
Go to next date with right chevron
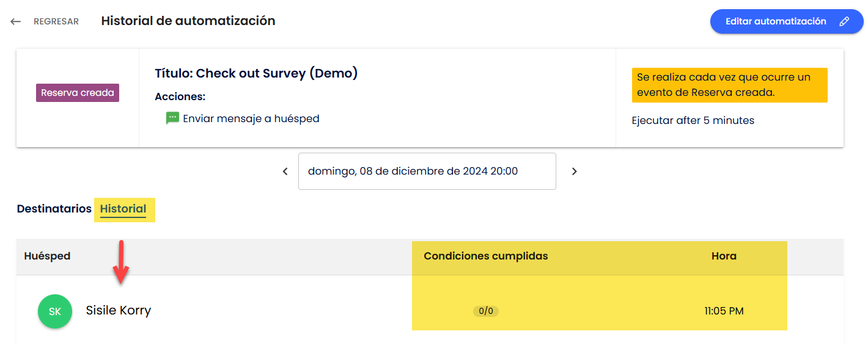click(574, 172)
